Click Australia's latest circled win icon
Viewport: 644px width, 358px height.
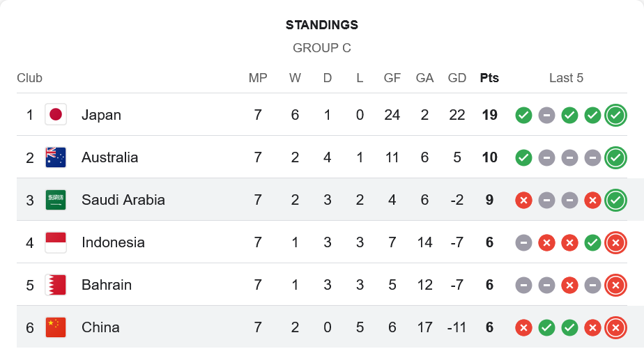(x=615, y=157)
